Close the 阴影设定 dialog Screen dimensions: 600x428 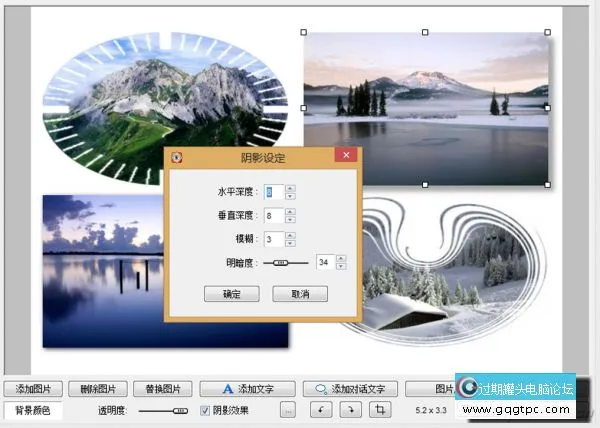click(346, 155)
